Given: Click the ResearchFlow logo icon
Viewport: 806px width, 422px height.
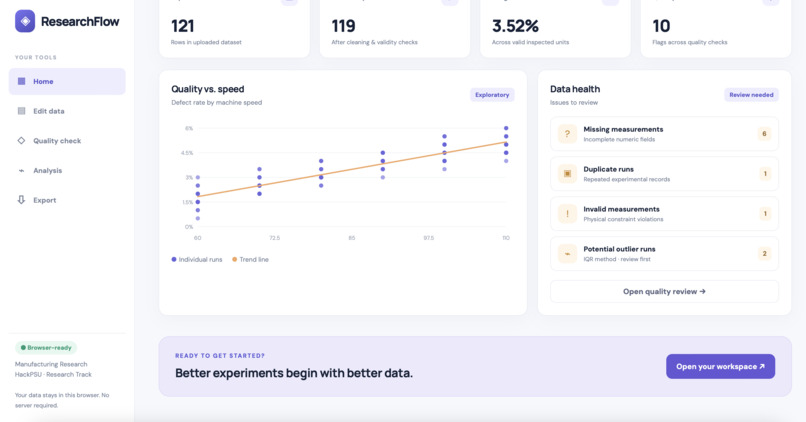Looking at the screenshot, I should (x=25, y=21).
